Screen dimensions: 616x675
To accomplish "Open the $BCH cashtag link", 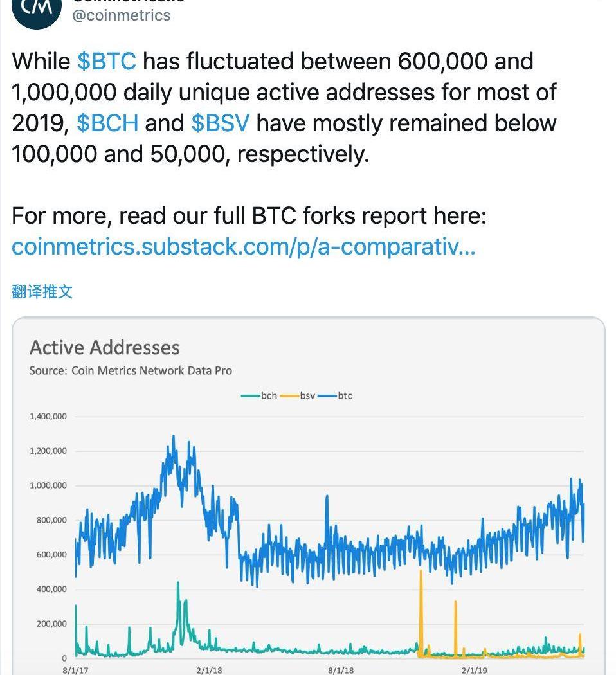I will (107, 123).
